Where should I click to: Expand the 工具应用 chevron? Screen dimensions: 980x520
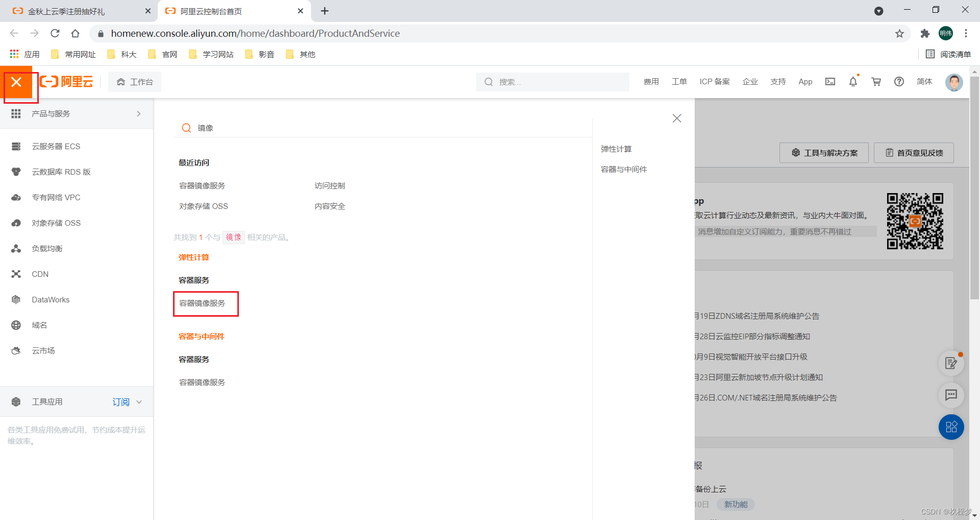coord(139,402)
